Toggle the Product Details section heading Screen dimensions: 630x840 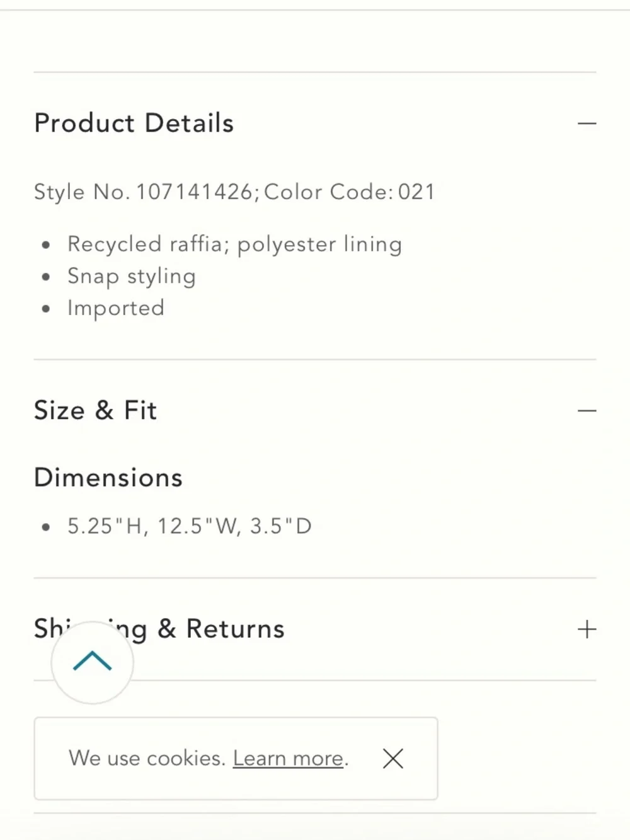click(x=134, y=123)
